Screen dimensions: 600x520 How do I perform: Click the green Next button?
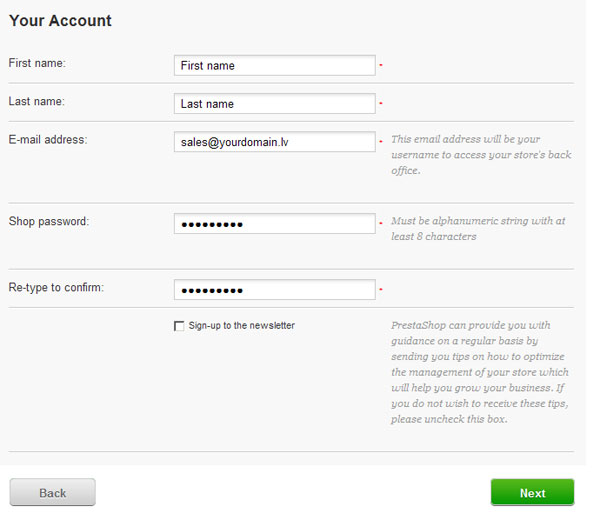[532, 492]
